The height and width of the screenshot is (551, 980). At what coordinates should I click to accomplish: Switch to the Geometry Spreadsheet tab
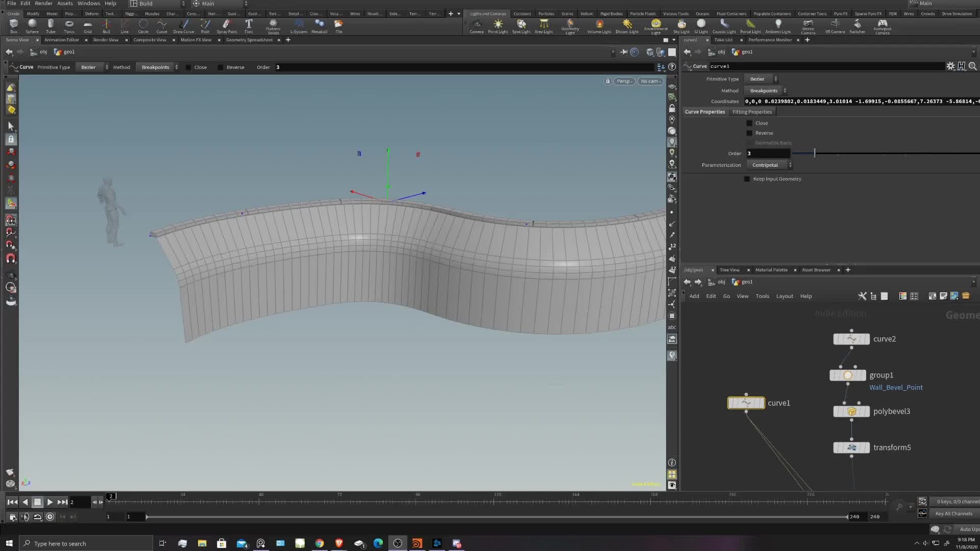(x=250, y=40)
